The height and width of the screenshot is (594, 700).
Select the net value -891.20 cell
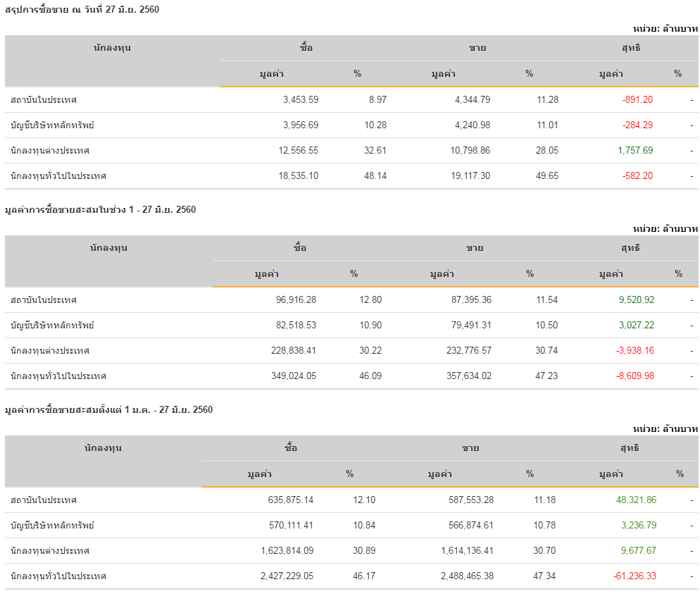click(x=637, y=100)
